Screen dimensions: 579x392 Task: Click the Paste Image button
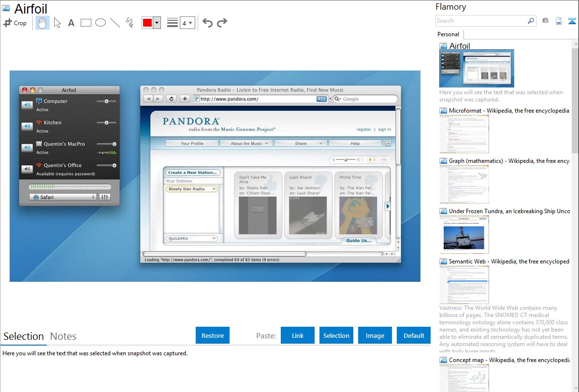(x=375, y=335)
